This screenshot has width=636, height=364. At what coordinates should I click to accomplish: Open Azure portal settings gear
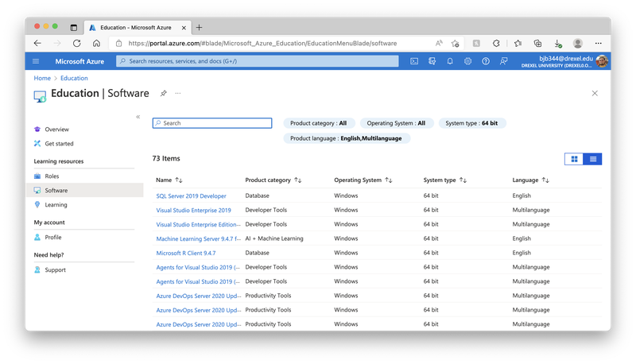(467, 61)
